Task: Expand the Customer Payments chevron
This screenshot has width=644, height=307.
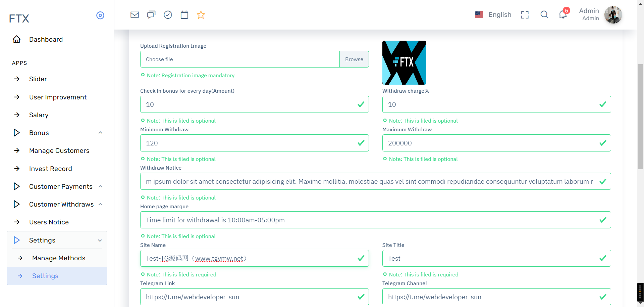Action: (100, 186)
